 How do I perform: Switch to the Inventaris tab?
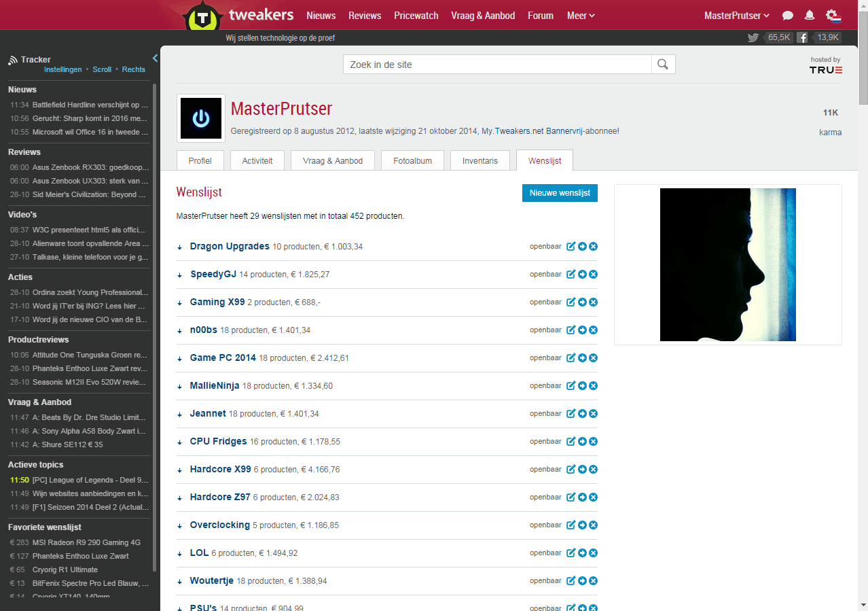point(480,160)
